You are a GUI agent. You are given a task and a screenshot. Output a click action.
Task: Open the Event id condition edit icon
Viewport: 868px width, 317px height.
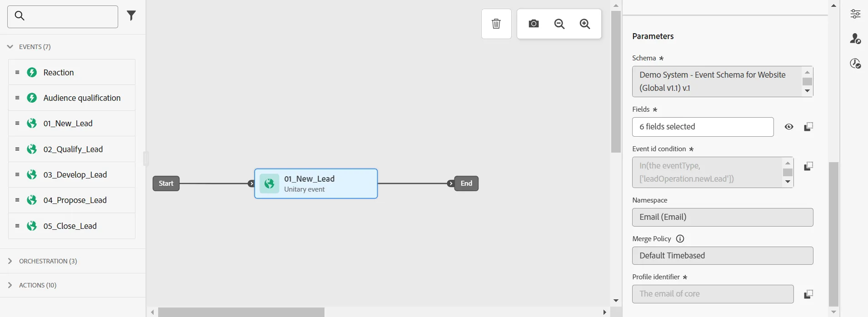[808, 166]
